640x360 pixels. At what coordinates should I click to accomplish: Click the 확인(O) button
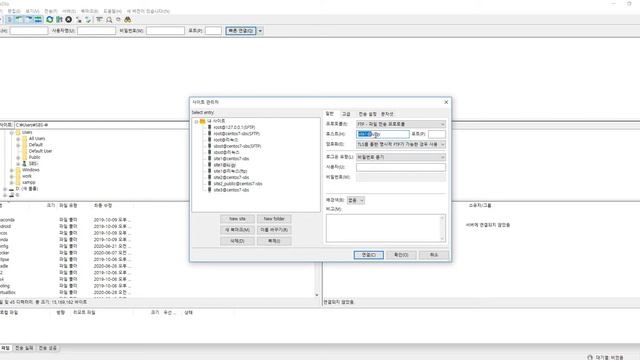pos(401,255)
